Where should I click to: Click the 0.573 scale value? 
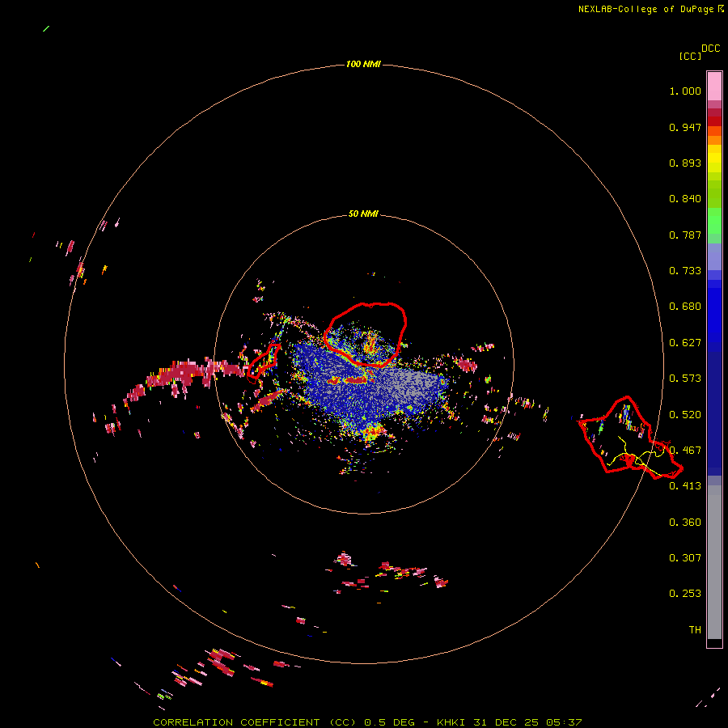click(x=685, y=379)
